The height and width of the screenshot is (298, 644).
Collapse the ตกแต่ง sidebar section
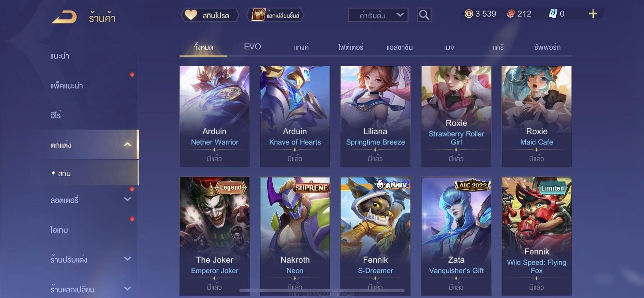127,145
